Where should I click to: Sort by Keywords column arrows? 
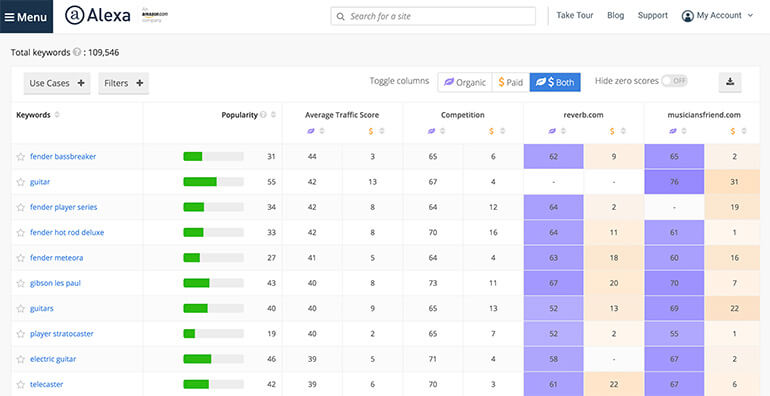(57, 115)
